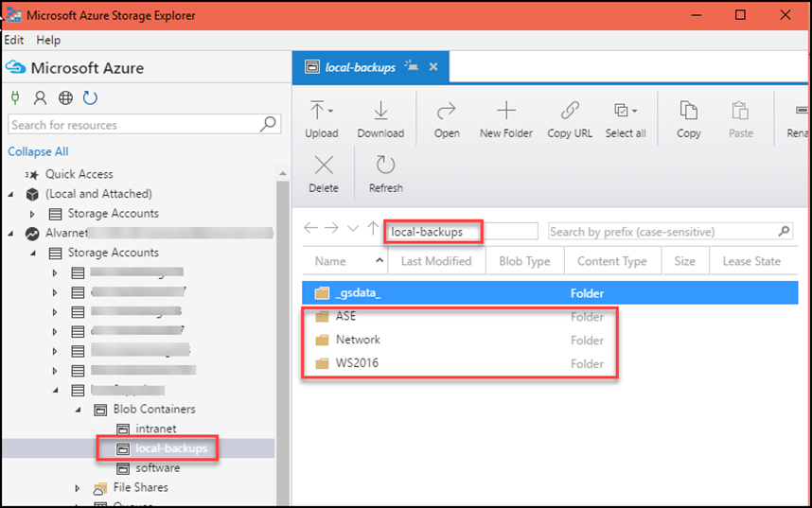Select the local-backups blob container
The width and height of the screenshot is (812, 508).
(171, 448)
